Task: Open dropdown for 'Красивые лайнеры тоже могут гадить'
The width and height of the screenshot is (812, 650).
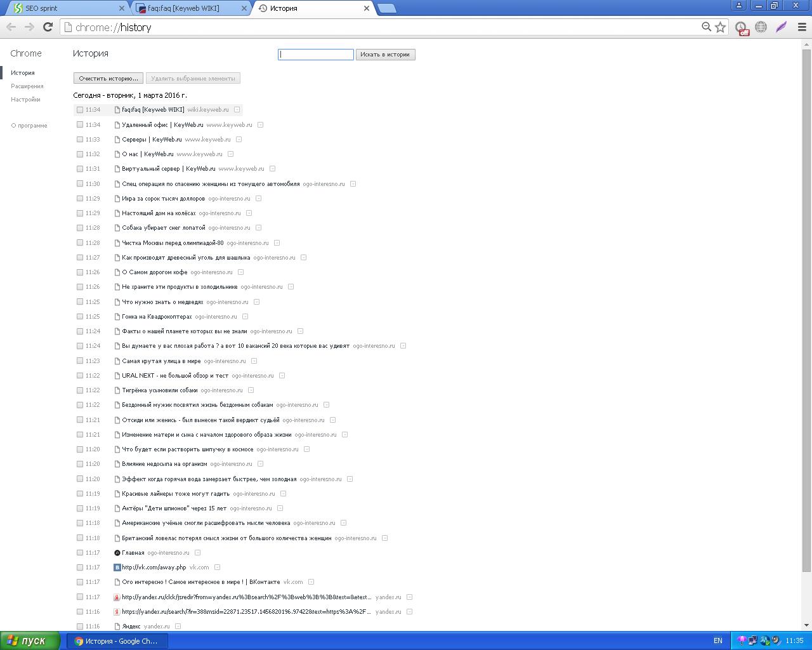Action: [283, 494]
